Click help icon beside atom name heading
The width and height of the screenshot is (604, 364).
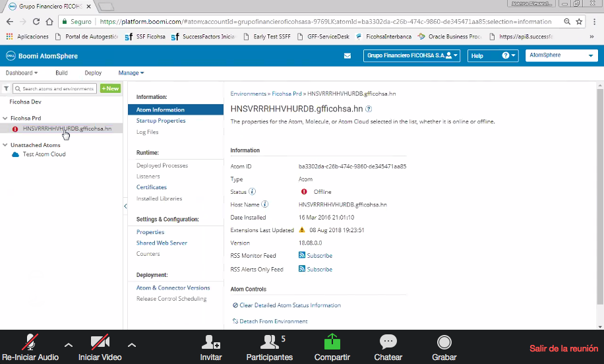point(369,109)
